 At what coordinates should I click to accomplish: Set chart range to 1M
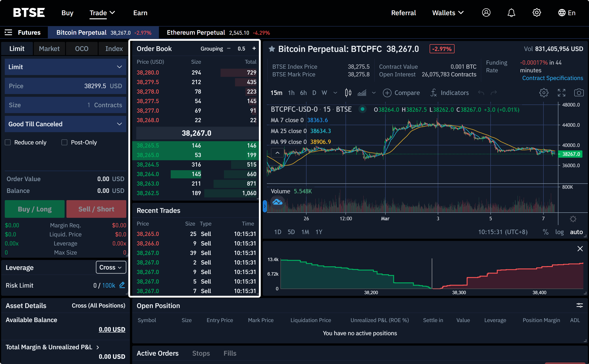(x=305, y=232)
